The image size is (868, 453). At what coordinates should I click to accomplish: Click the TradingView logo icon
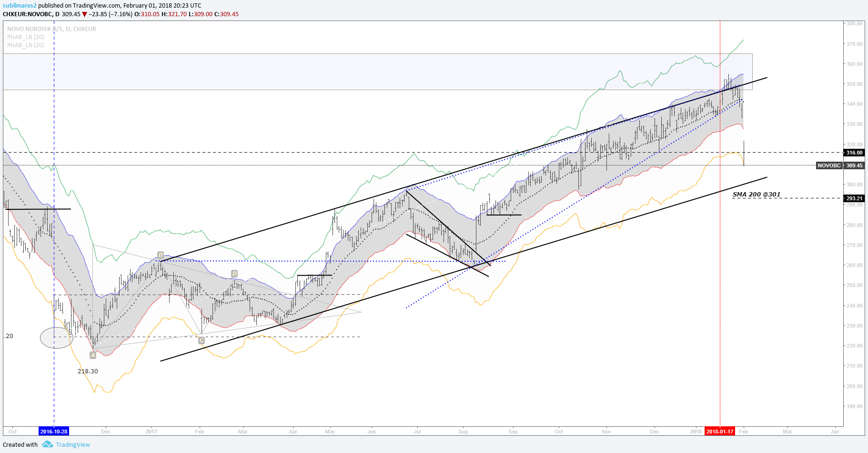point(47,444)
